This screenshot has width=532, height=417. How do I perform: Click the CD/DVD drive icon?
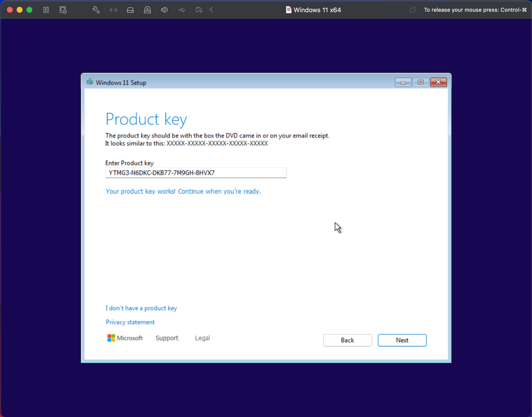coord(147,10)
